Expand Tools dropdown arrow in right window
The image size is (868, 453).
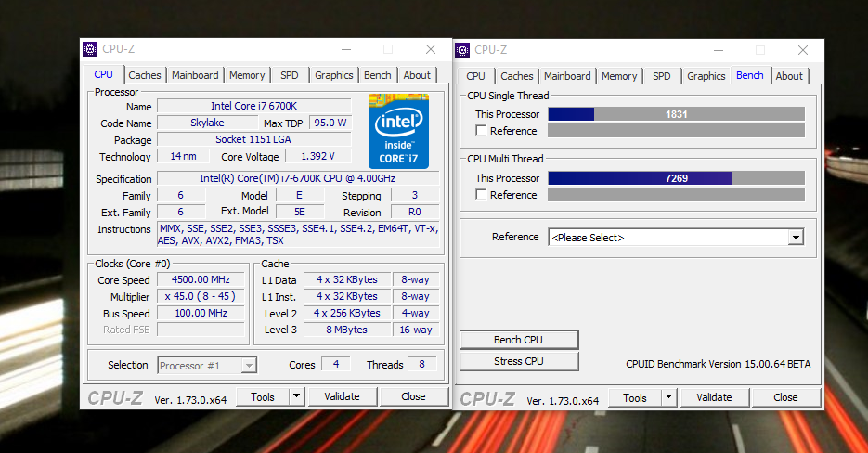click(x=668, y=397)
